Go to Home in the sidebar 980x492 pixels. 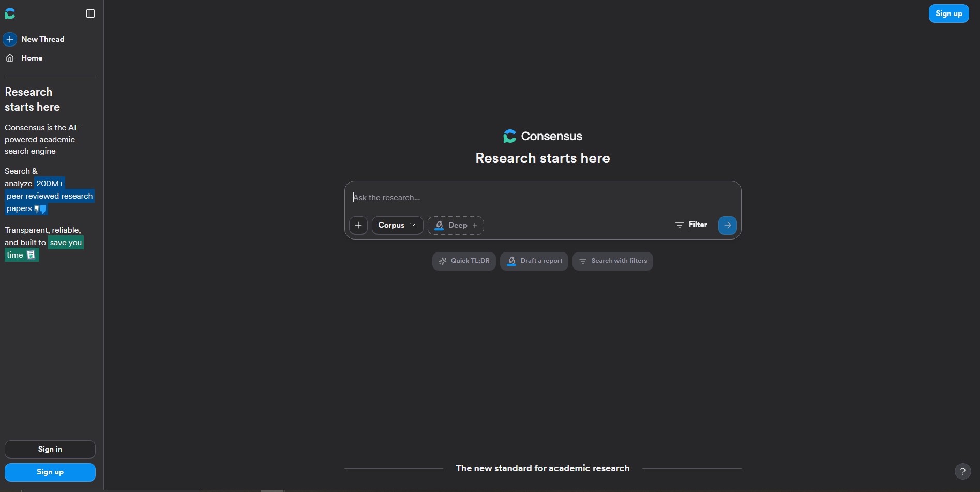(x=25, y=58)
